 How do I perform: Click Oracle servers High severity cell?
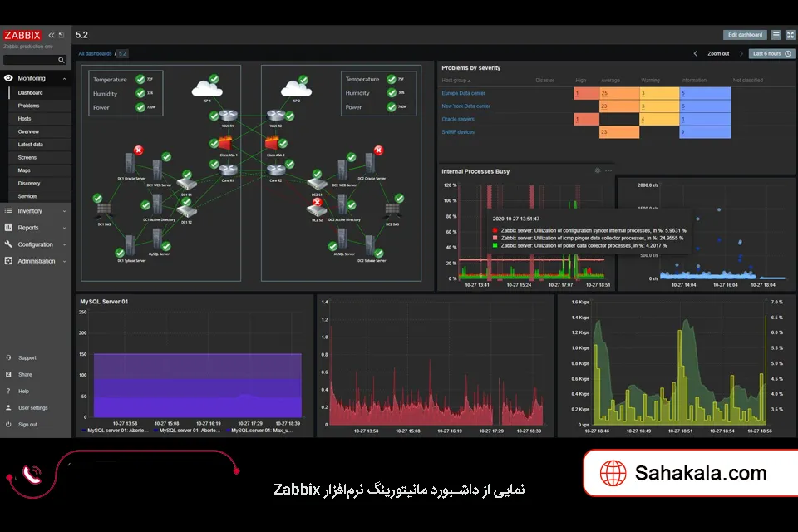point(586,119)
